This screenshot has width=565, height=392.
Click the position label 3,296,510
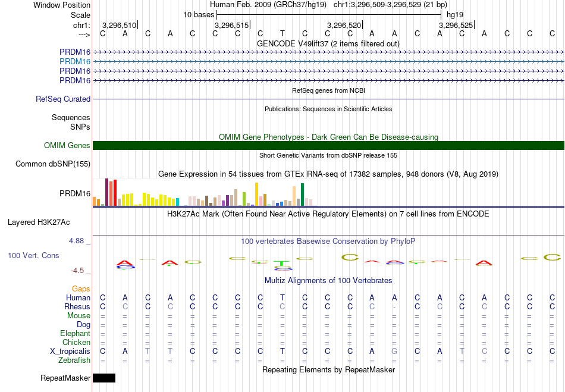tap(120, 25)
